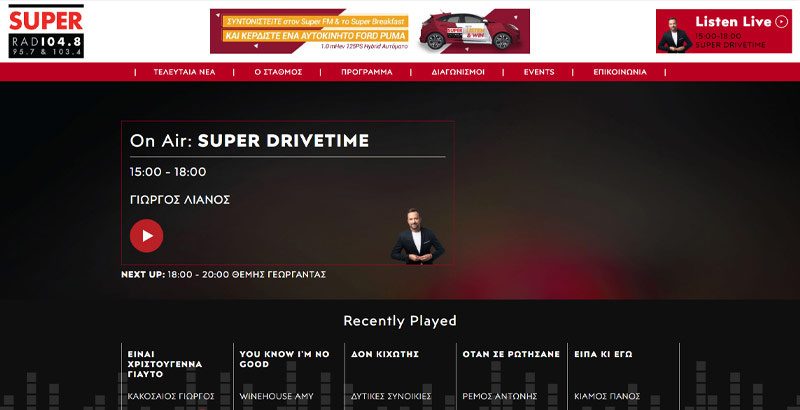
Task: Click the SUPER DRIVETIME show title
Action: (x=283, y=141)
